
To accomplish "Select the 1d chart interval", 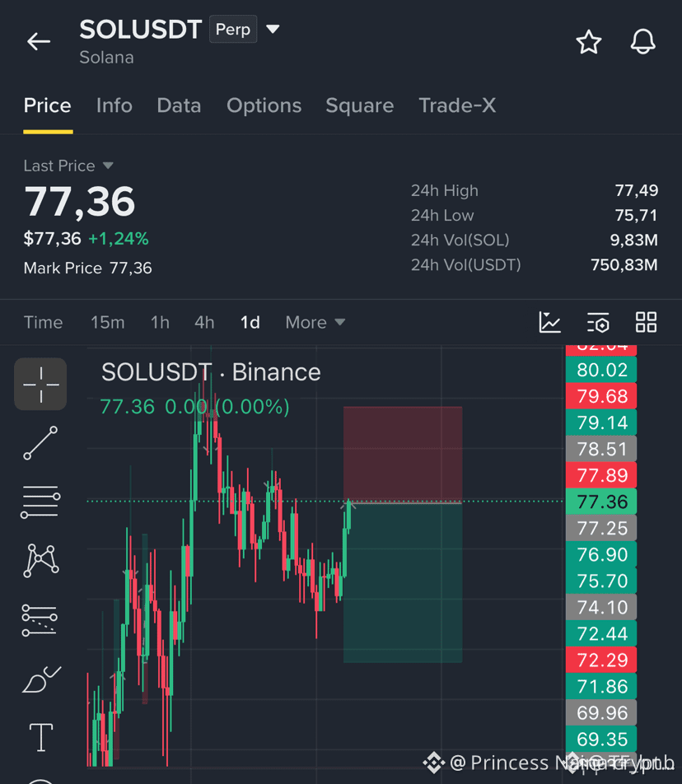I will 250,323.
